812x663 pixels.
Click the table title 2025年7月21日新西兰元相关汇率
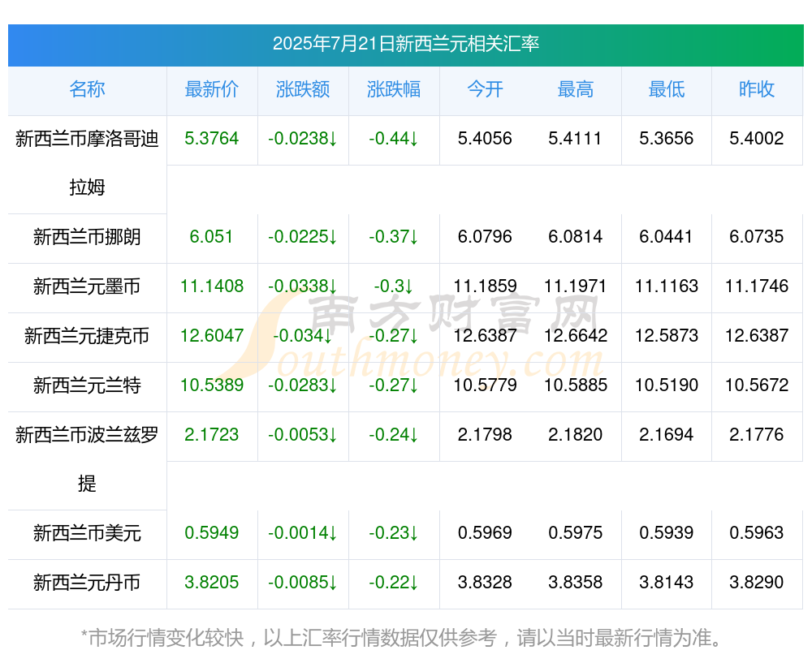pyautogui.click(x=406, y=44)
